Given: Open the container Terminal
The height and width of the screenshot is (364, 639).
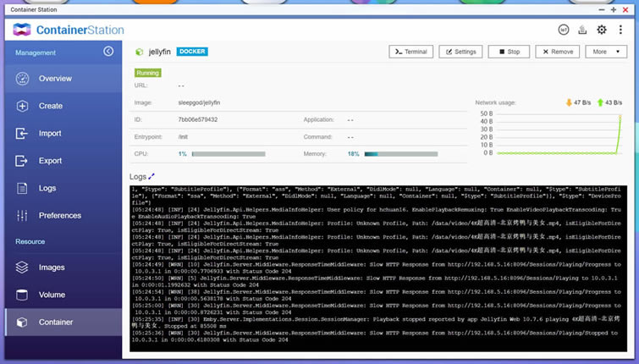Looking at the screenshot, I should [410, 52].
